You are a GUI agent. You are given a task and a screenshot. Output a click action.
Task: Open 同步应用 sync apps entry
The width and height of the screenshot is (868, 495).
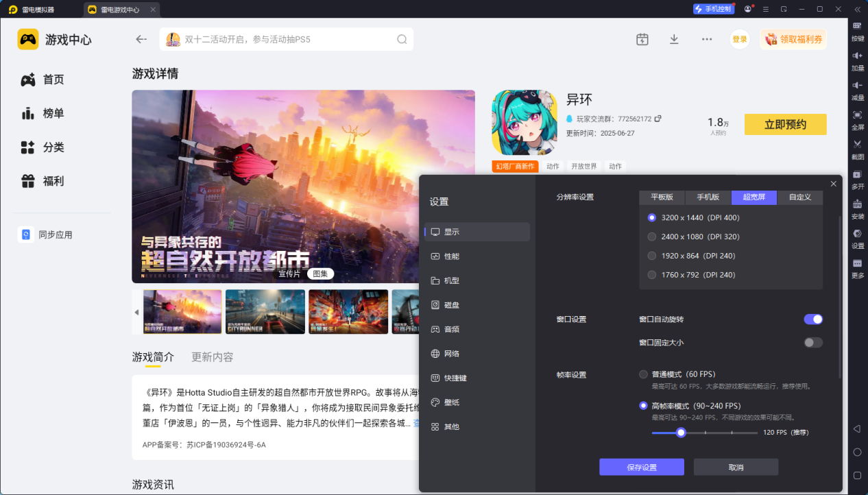point(45,234)
